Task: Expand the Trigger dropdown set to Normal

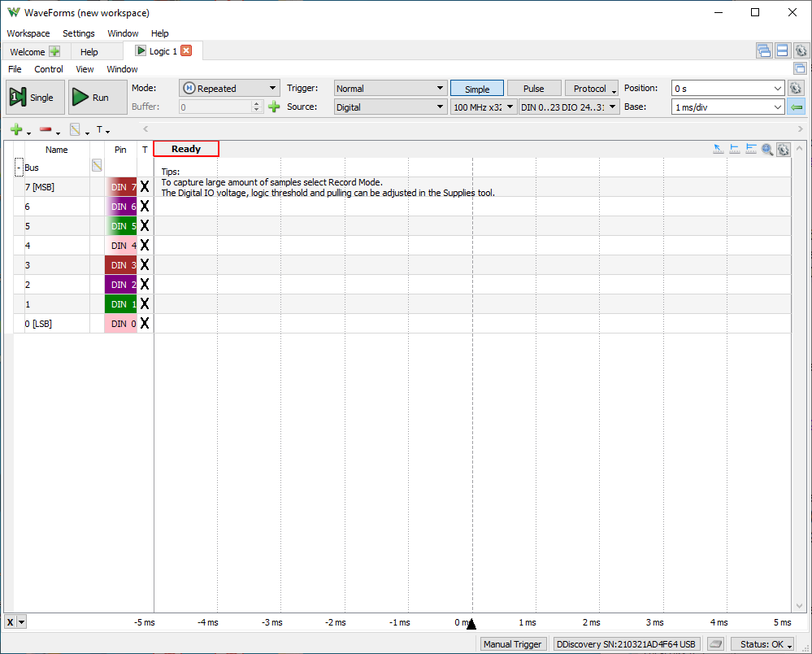Action: (x=390, y=89)
